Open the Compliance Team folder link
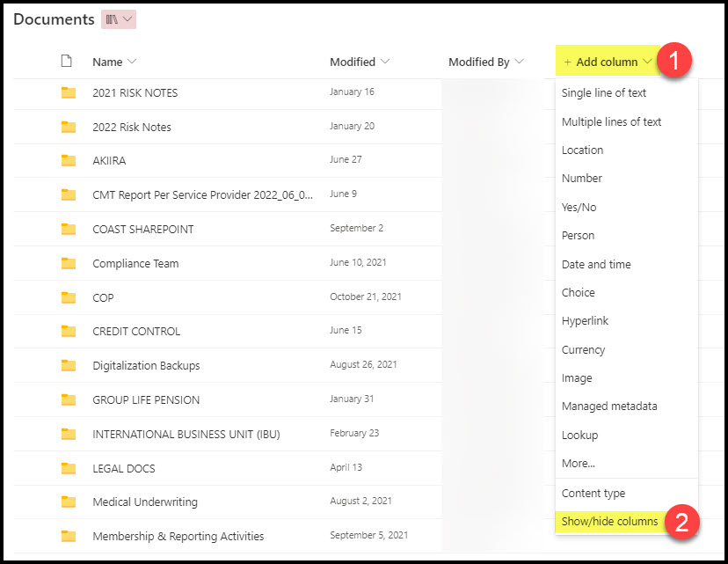 (135, 263)
